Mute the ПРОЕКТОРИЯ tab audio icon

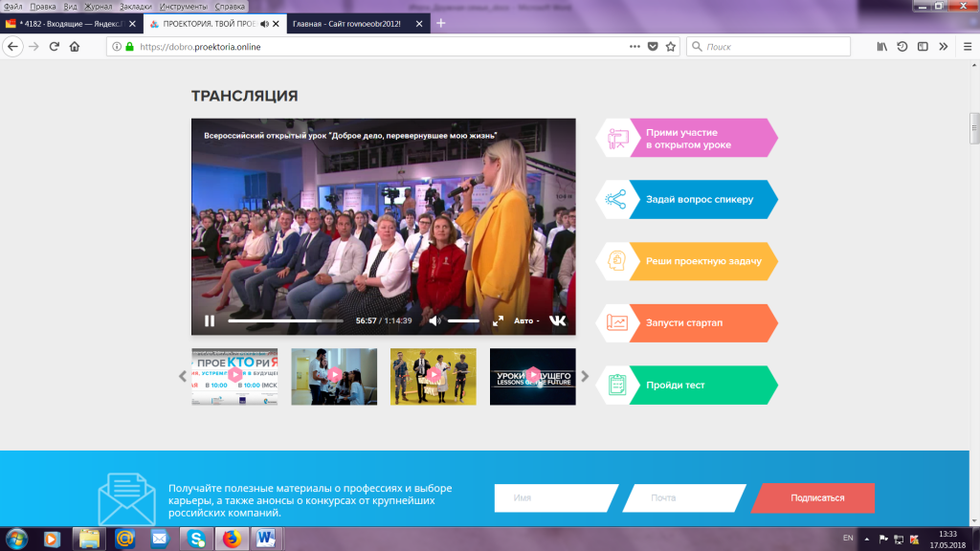264,24
